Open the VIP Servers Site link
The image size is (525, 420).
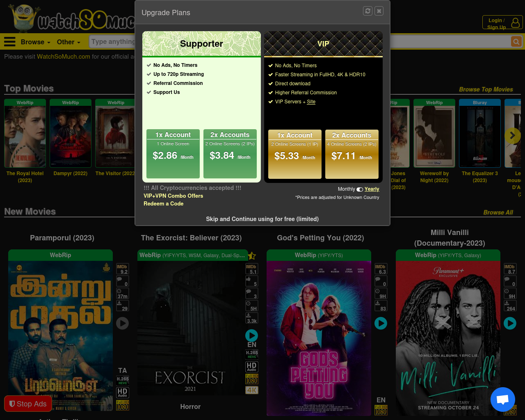(x=311, y=102)
